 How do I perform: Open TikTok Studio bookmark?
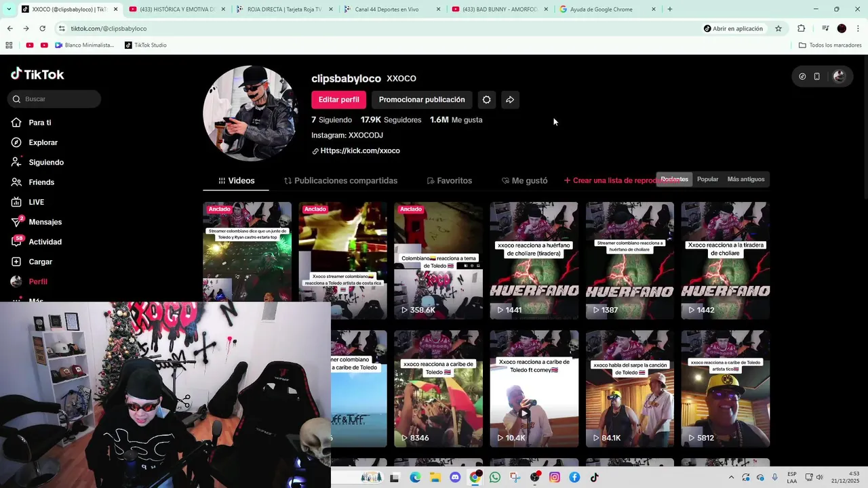[x=146, y=45]
